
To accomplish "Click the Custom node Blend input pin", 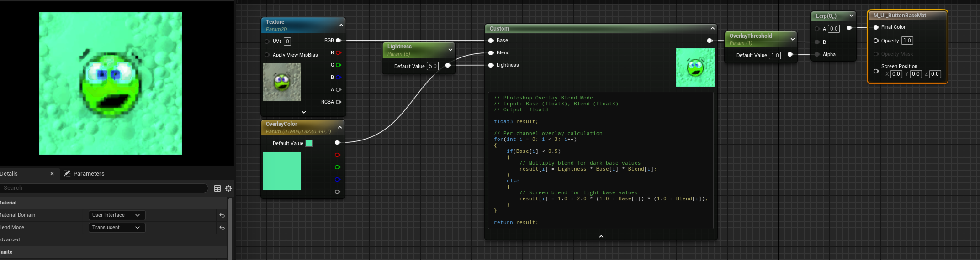I will (x=491, y=52).
